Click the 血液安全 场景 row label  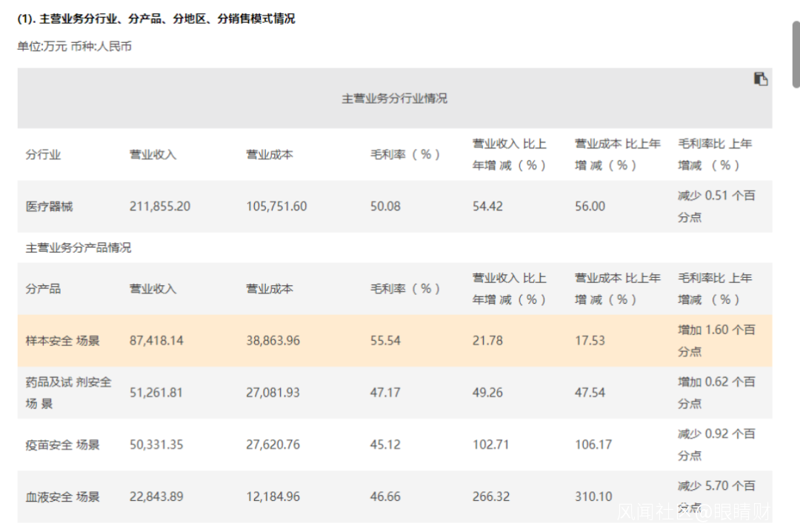point(62,496)
